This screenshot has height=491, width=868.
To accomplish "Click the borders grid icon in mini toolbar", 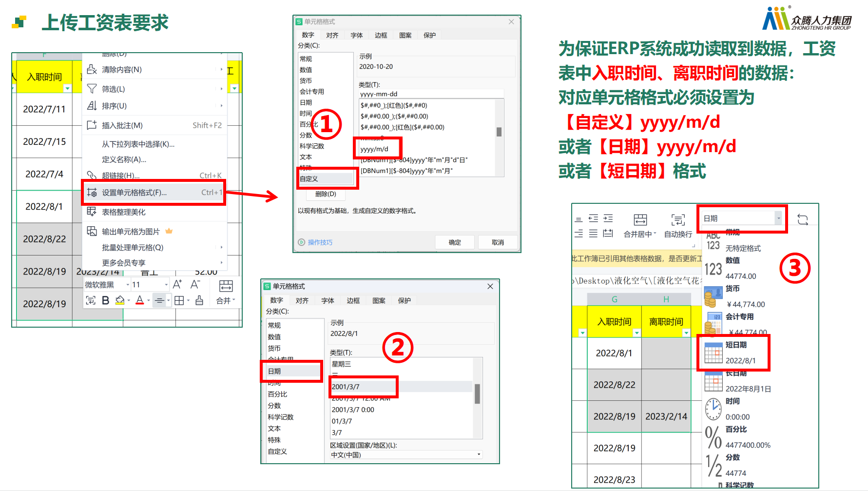I will click(x=179, y=301).
